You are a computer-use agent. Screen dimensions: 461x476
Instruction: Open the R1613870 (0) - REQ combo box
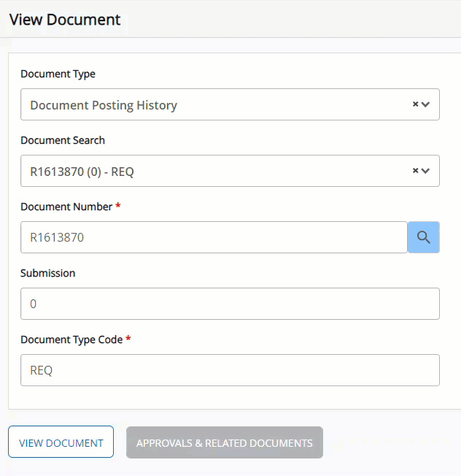pos(212,172)
